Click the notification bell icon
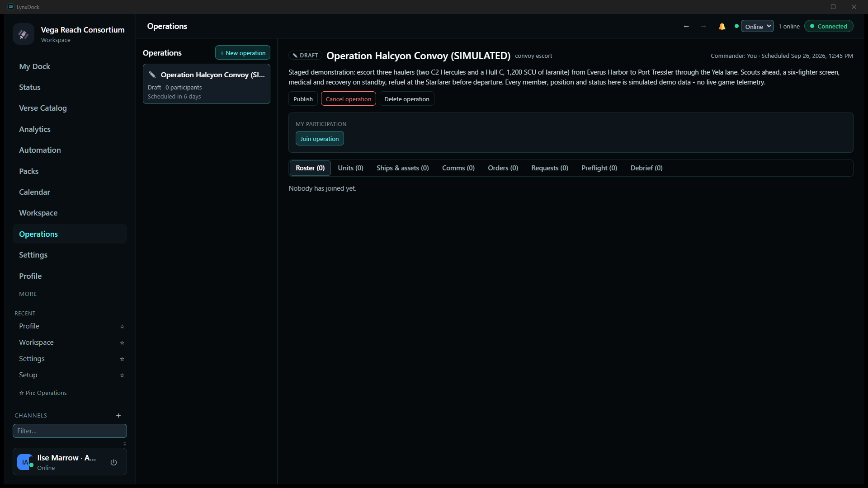Screen dimensions: 868x488 coord(722,27)
